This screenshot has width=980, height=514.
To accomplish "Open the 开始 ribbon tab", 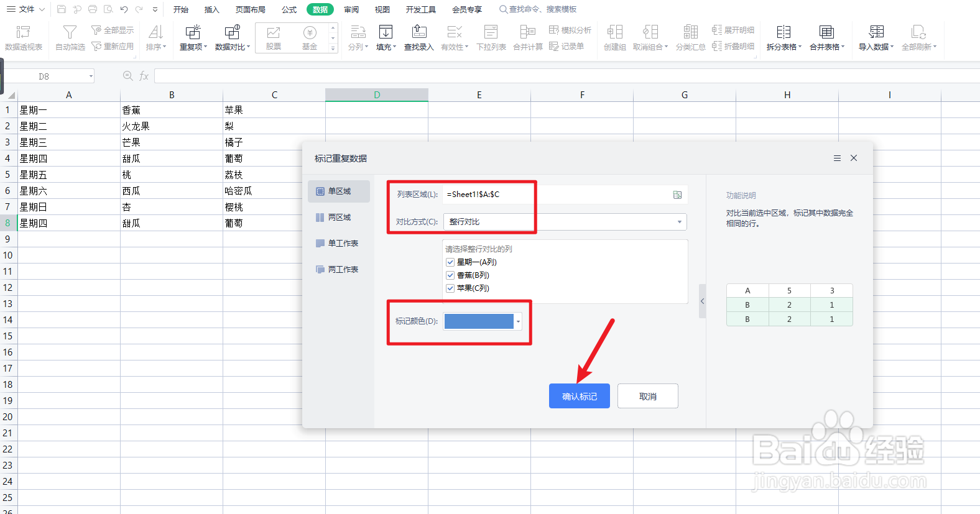I will click(x=181, y=9).
